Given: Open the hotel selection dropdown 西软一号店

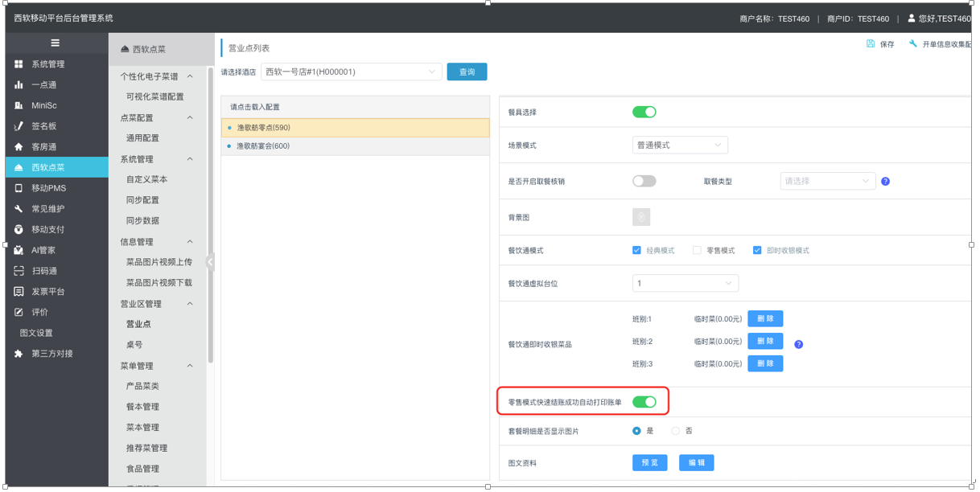Looking at the screenshot, I should tap(351, 72).
